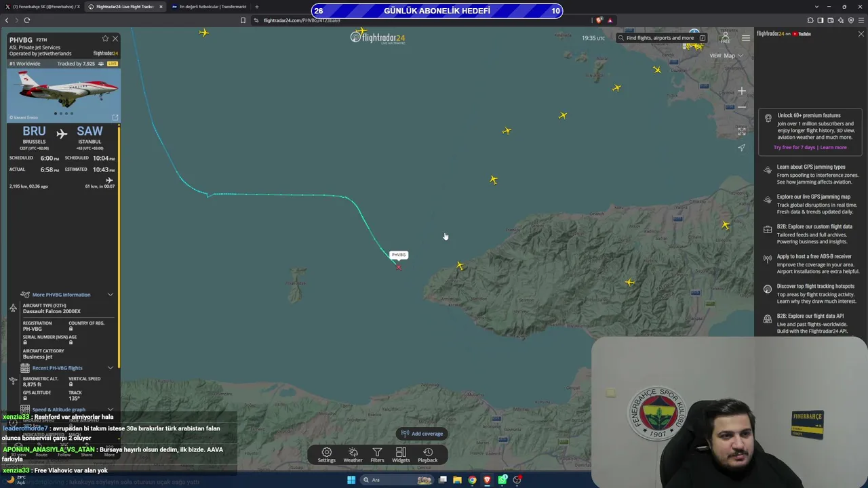This screenshot has width=868, height=488.
Task: Open the Flightradar24 hamburger menu
Action: tap(746, 38)
